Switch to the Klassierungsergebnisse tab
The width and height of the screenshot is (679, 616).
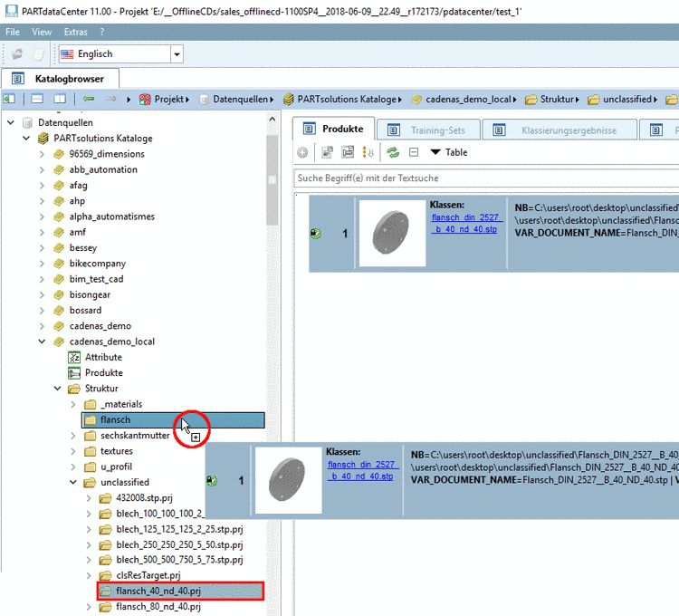coord(559,130)
